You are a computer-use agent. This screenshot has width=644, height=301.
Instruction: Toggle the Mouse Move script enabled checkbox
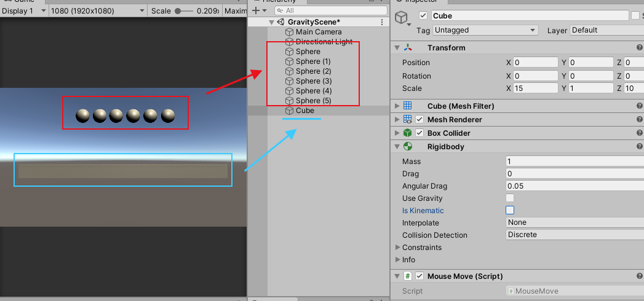click(419, 276)
